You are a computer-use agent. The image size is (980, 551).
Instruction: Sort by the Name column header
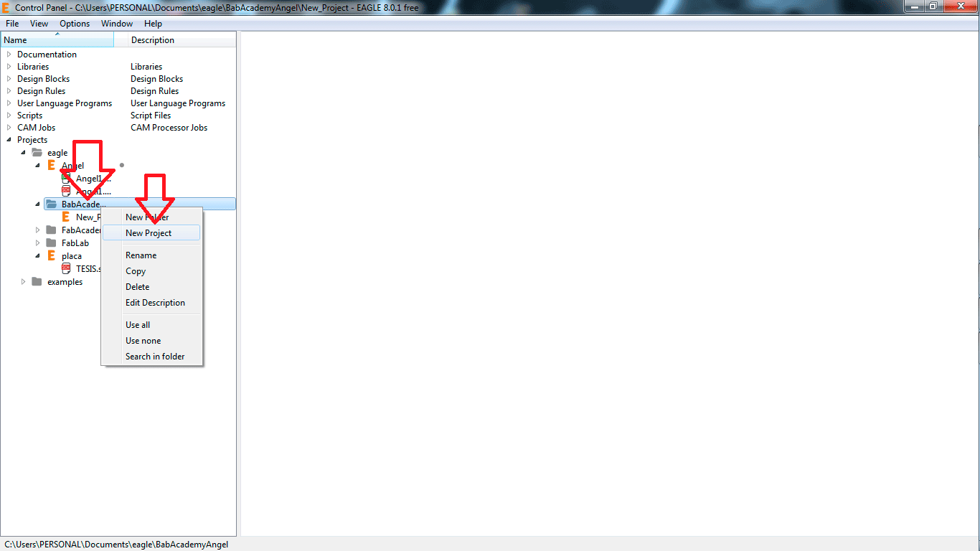pyautogui.click(x=57, y=40)
